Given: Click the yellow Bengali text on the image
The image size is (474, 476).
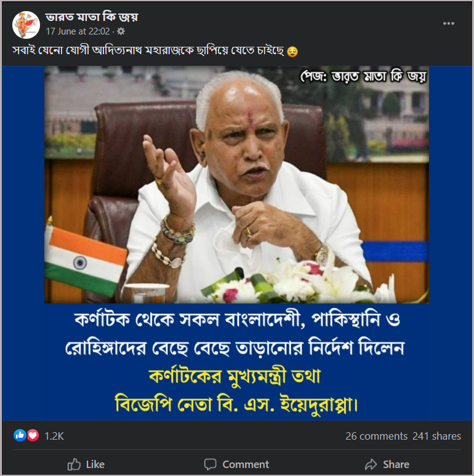Looking at the screenshot, I should click(x=235, y=390).
